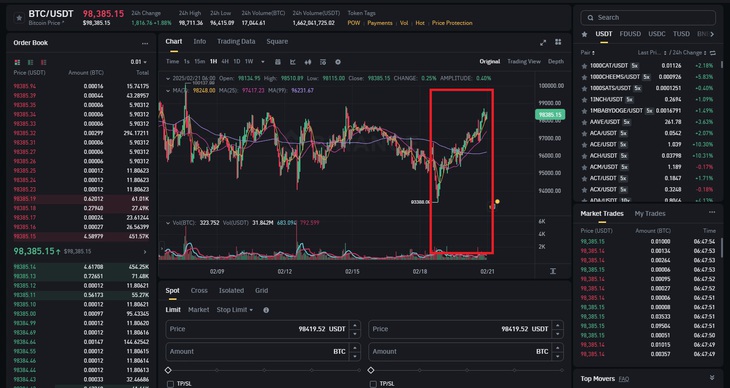Select the 4H chart interval
730x388 pixels.
(225, 61)
